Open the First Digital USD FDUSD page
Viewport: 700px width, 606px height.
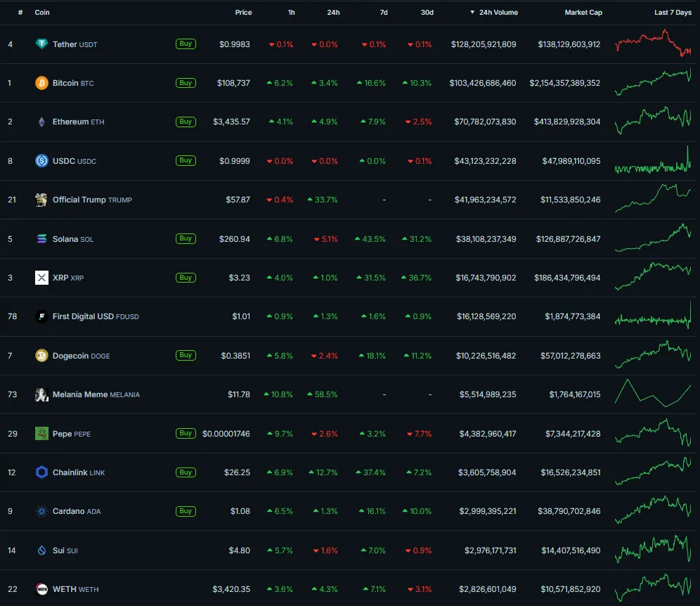(96, 316)
